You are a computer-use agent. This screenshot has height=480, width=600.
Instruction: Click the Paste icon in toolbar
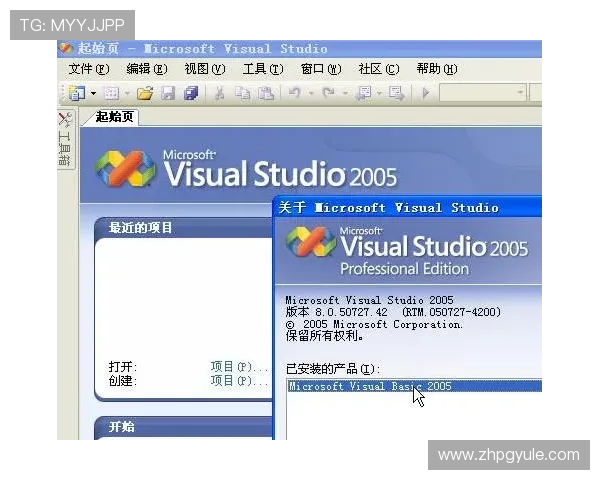[265, 93]
